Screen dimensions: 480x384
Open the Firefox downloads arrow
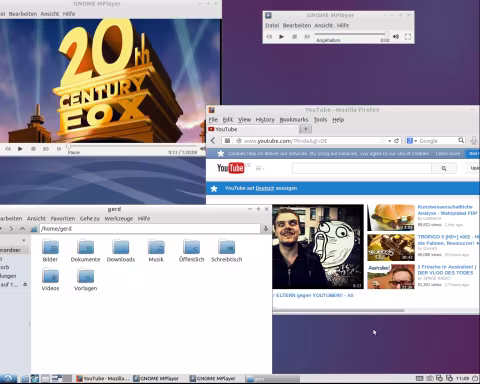474,141
